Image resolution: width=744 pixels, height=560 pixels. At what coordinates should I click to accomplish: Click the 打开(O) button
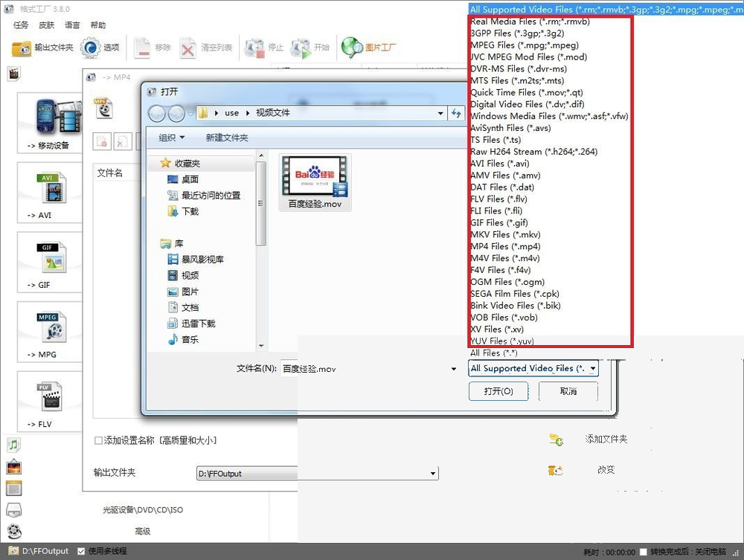pyautogui.click(x=498, y=391)
